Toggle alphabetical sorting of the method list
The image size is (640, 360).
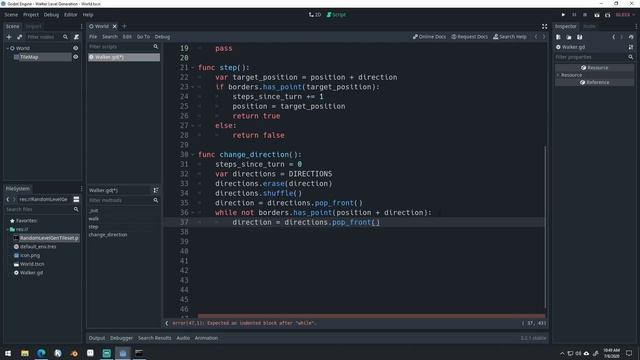pos(156,190)
